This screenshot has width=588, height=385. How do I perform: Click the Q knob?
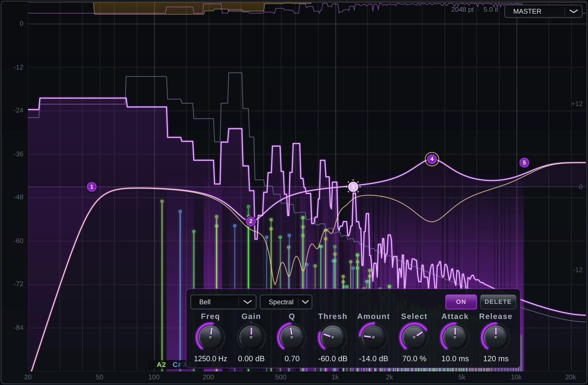click(292, 337)
